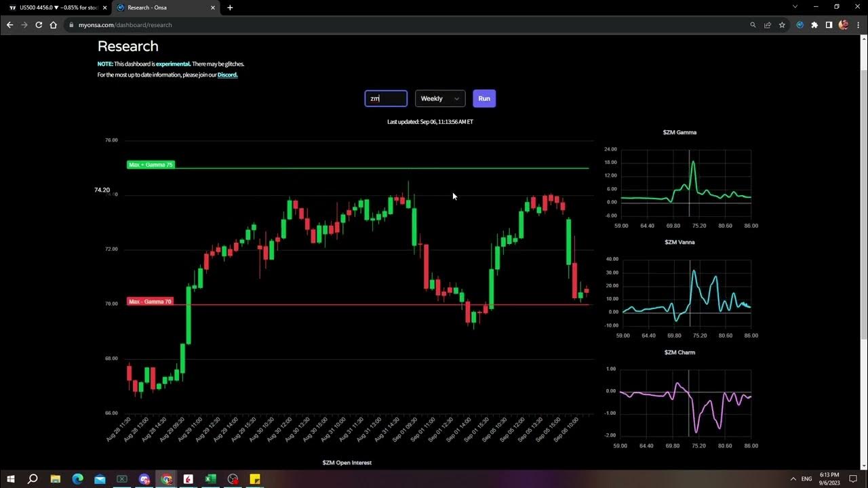
Task: Go back in the browser
Action: [x=9, y=24]
